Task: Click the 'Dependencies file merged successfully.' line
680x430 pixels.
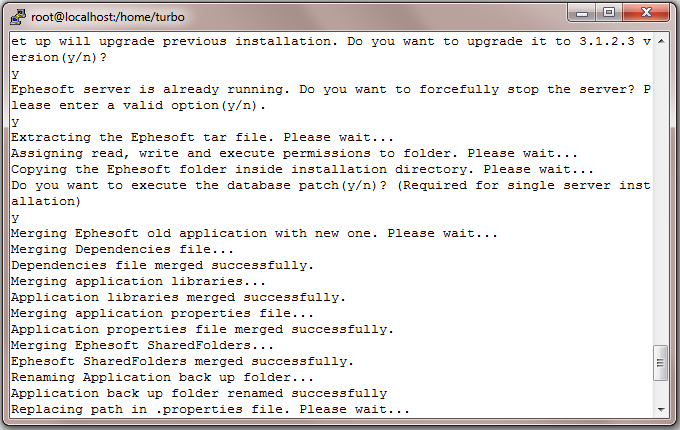Action: coord(162,265)
